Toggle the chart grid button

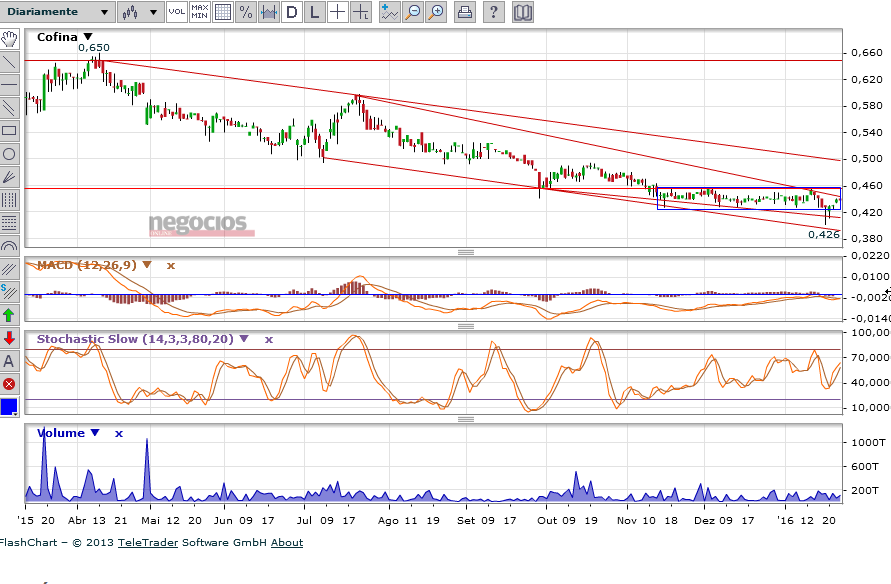coord(222,12)
